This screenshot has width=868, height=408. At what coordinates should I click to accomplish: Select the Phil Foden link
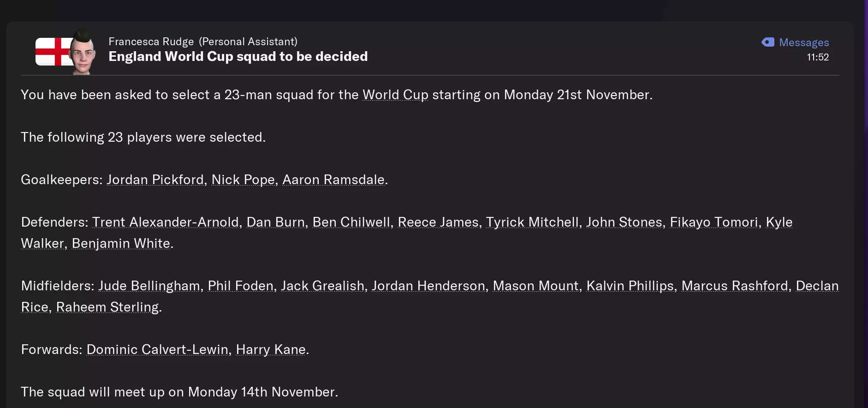(241, 286)
